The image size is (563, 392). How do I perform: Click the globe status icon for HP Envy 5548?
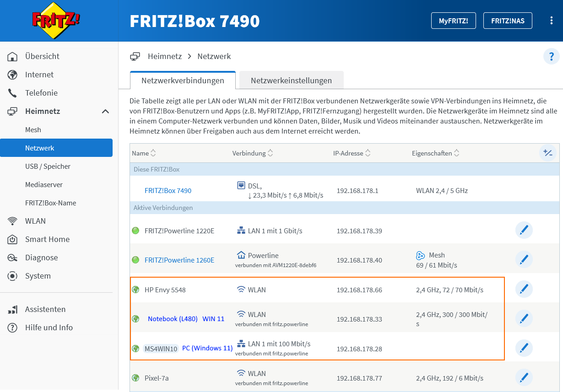point(135,290)
